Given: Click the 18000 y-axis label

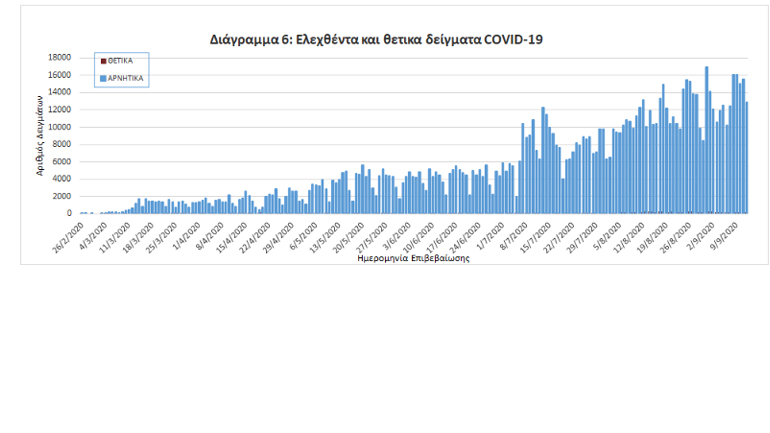Looking at the screenshot, I should 61,58.
